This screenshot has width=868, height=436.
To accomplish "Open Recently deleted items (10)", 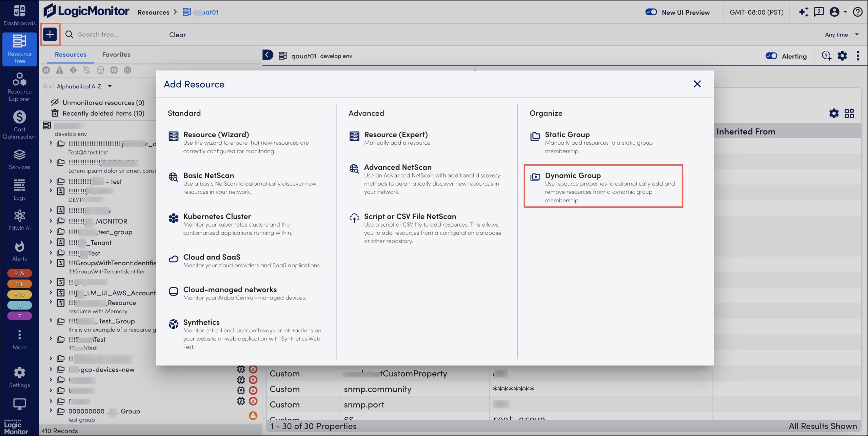I will pos(98,113).
